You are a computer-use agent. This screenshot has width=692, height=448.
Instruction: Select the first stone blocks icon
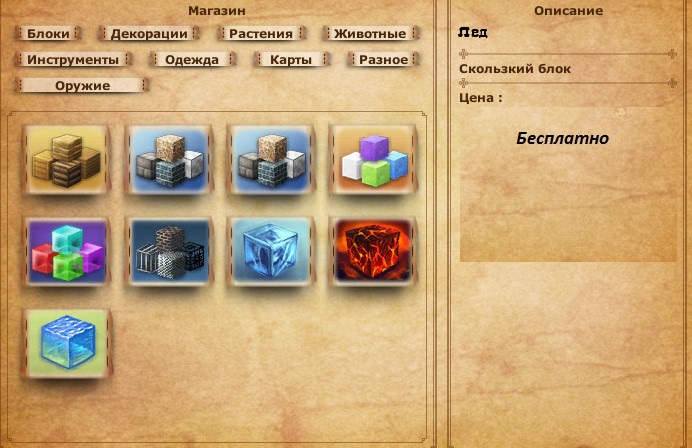[x=169, y=159]
